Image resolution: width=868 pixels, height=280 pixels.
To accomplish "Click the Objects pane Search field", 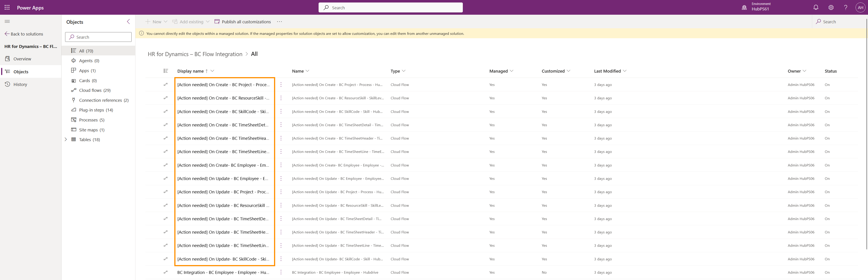I will (x=98, y=37).
